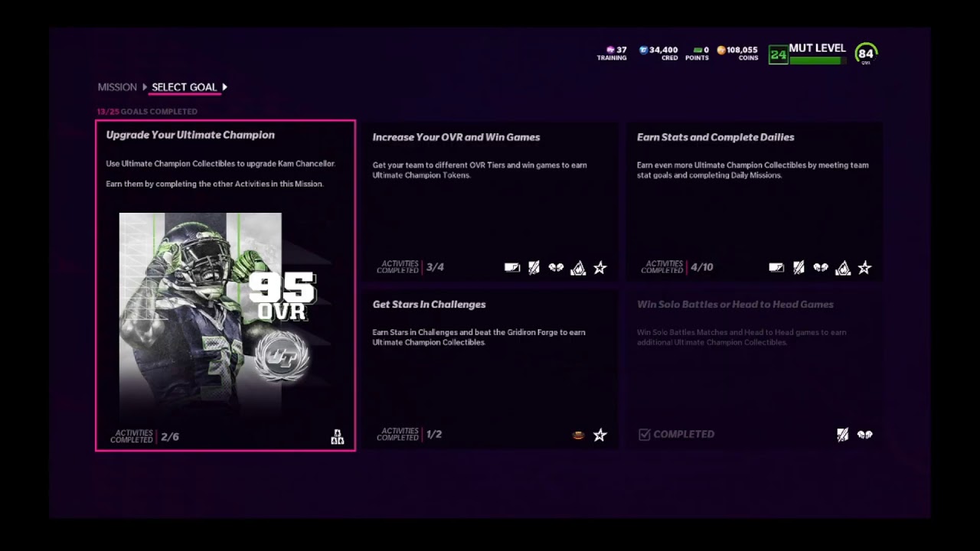Click 'Earn even more Ultimate Champion' description
Screen dimensions: 980x551
(753, 170)
